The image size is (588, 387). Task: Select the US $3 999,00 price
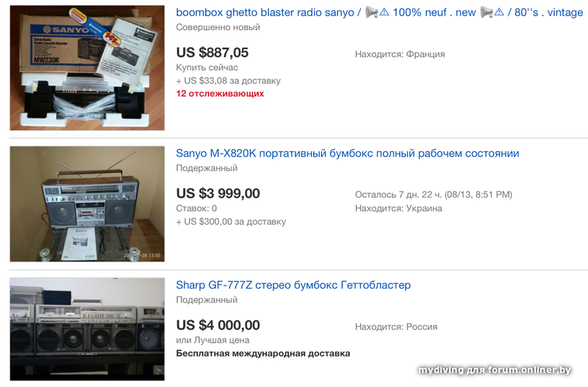pyautogui.click(x=218, y=193)
